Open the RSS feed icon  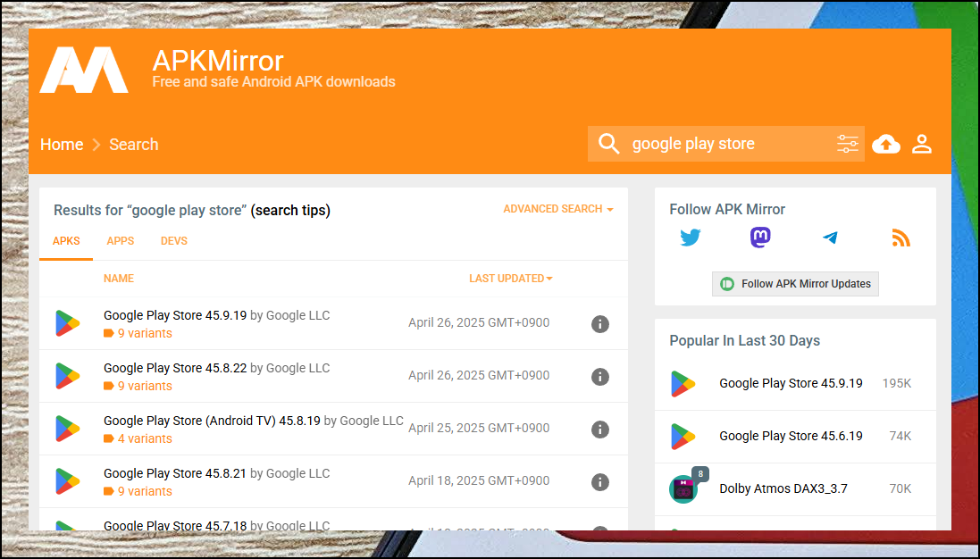pyautogui.click(x=900, y=238)
